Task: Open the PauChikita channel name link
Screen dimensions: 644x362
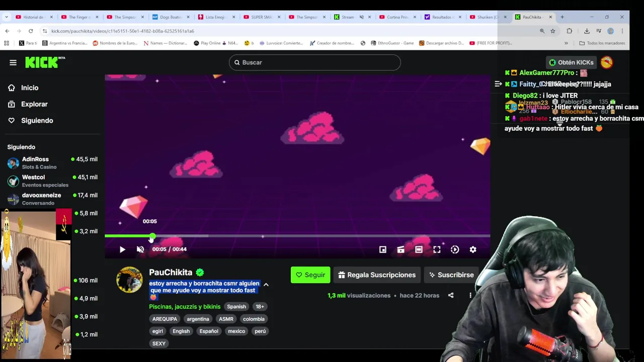Action: pos(171,272)
